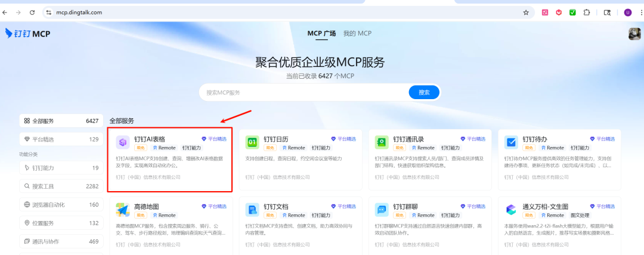Image resolution: width=644 pixels, height=255 pixels.
Task: Click the forward navigation arrow
Action: click(x=18, y=13)
